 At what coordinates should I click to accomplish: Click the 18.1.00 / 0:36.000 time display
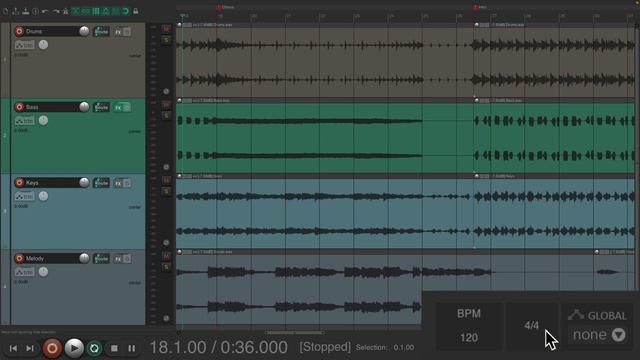219,347
